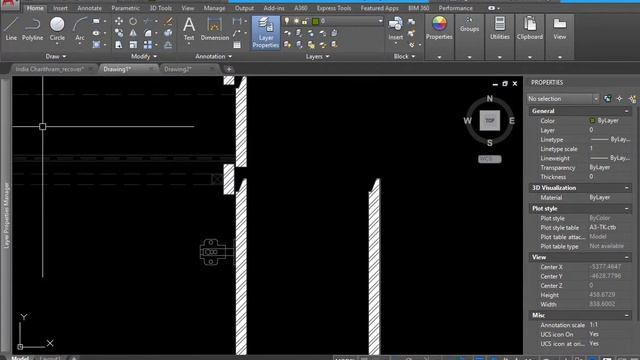Click the green layer color swatch

pos(316,21)
